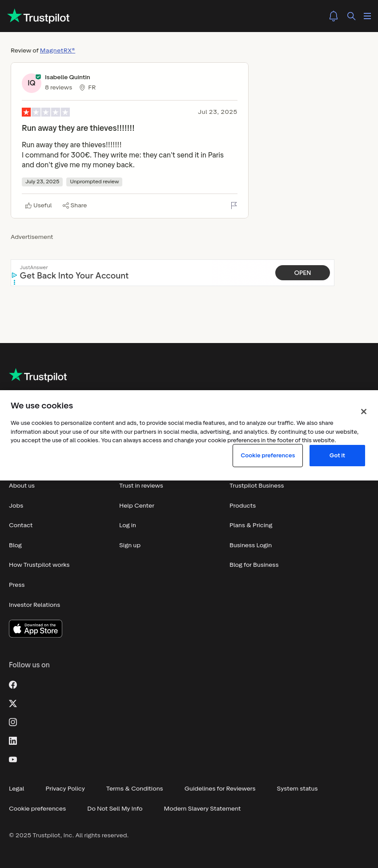
Task: Download app via App Store badge
Action: click(36, 629)
